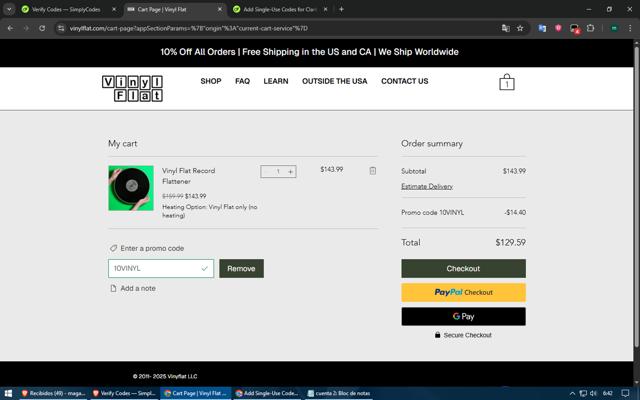
Task: Open the SHOP menu
Action: tap(211, 81)
